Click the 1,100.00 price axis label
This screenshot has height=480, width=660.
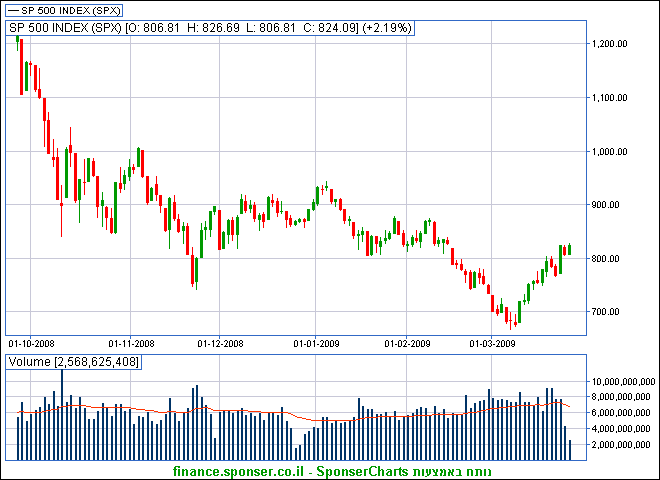(x=609, y=98)
